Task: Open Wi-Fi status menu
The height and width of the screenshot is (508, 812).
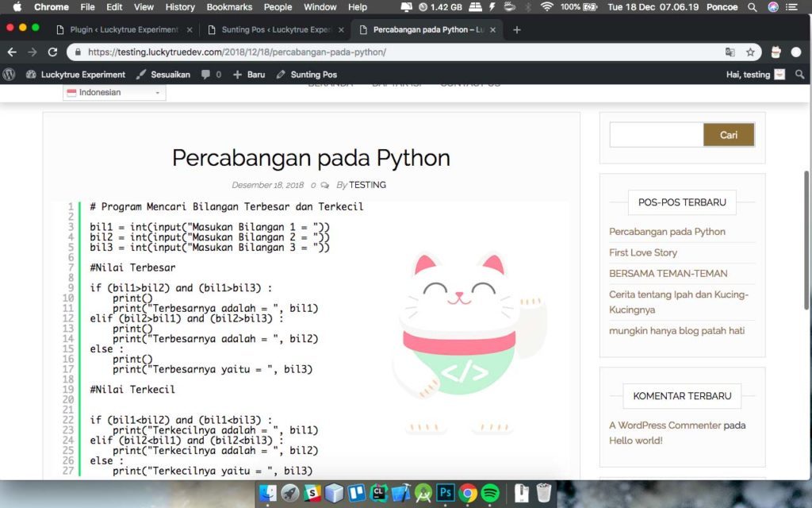Action: (x=546, y=7)
